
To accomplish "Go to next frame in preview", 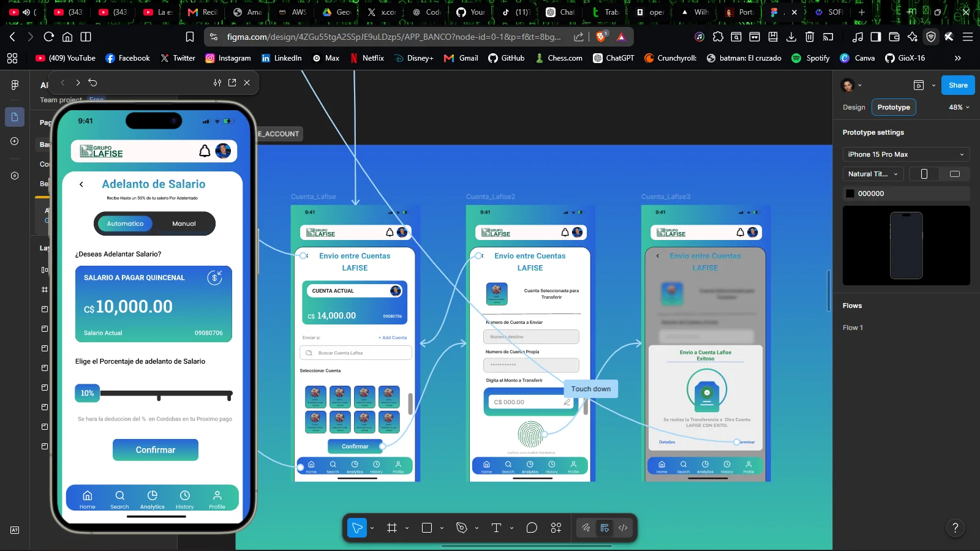I will pyautogui.click(x=78, y=83).
